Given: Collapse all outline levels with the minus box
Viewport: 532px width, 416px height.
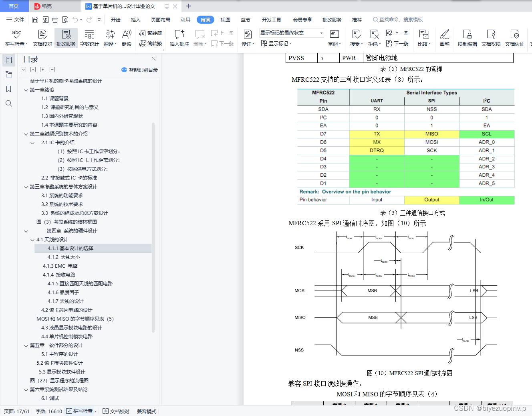Looking at the screenshot, I should tap(52, 70).
